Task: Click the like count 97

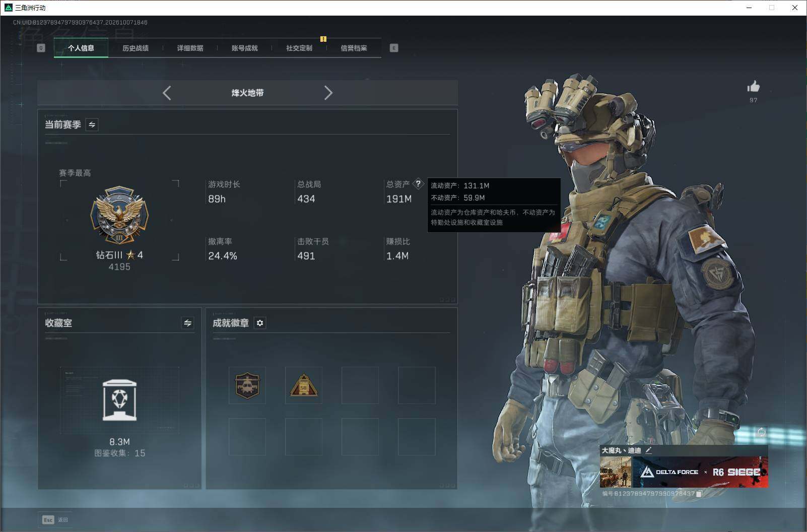Action: pyautogui.click(x=754, y=100)
